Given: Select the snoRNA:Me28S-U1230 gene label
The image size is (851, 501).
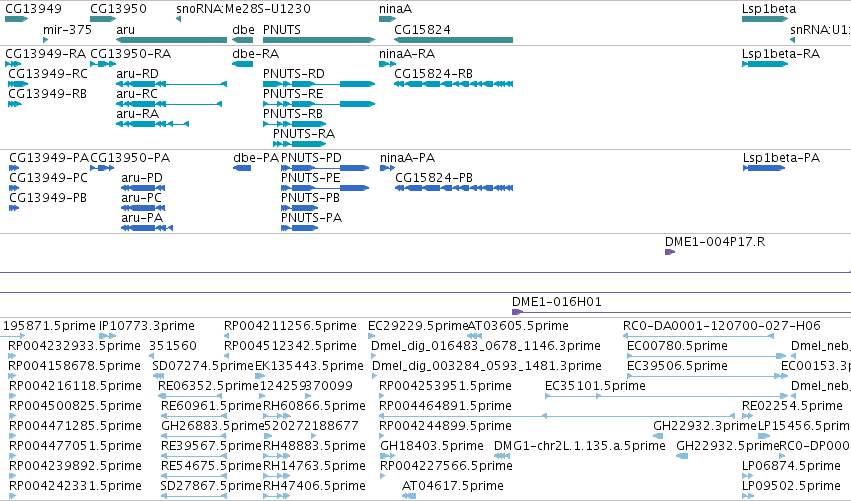Looking at the screenshot, I should pos(243,9).
